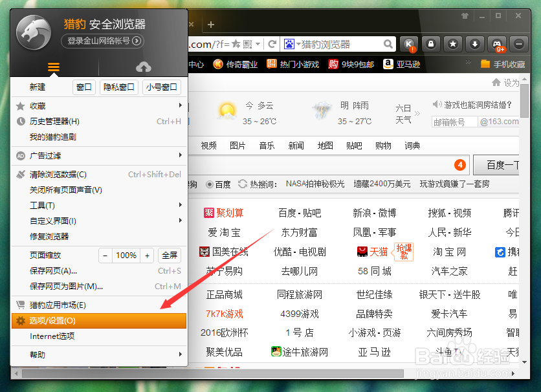Switch to the 地图 search tab
Image resolution: width=541 pixels, height=392 pixels.
325,146
